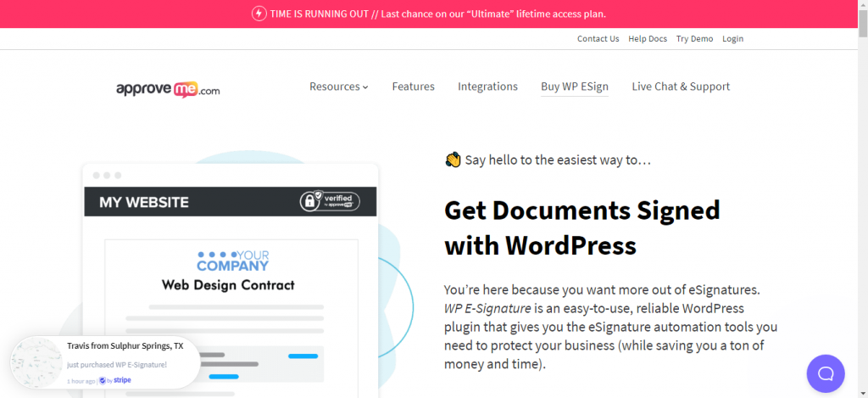This screenshot has width=868, height=398.
Task: Open Live Chat & Support
Action: click(x=681, y=87)
